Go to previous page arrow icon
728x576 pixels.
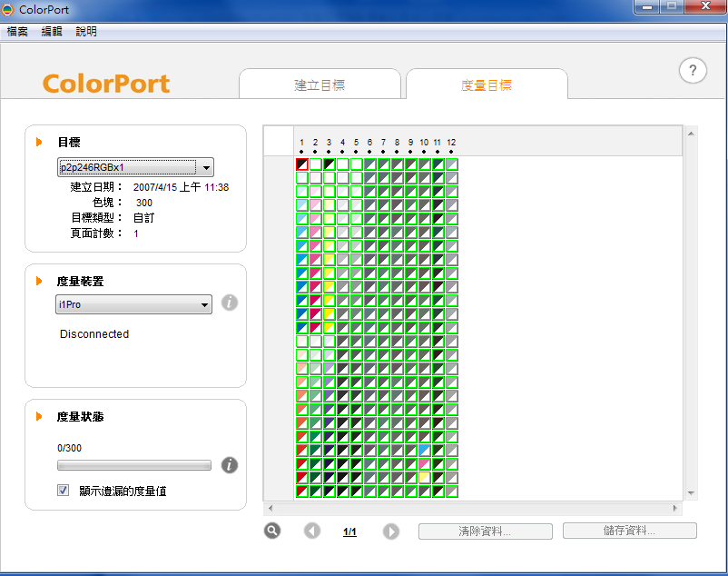click(x=312, y=531)
